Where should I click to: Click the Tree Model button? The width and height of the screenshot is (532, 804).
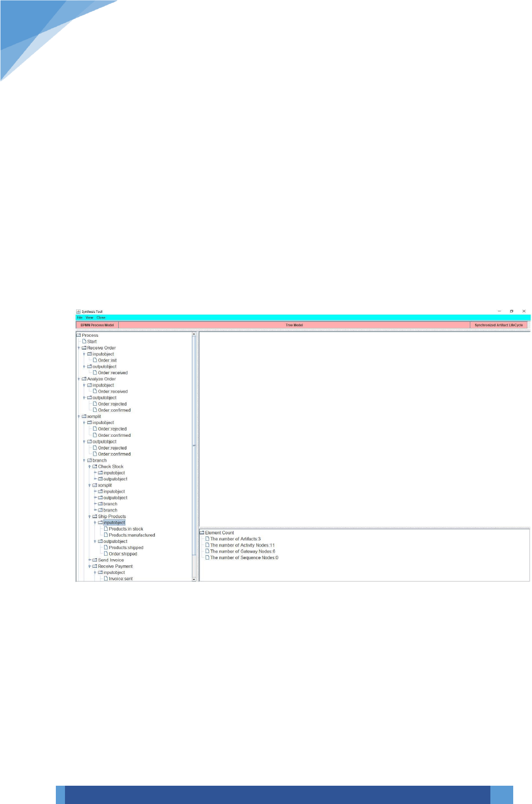coord(294,325)
